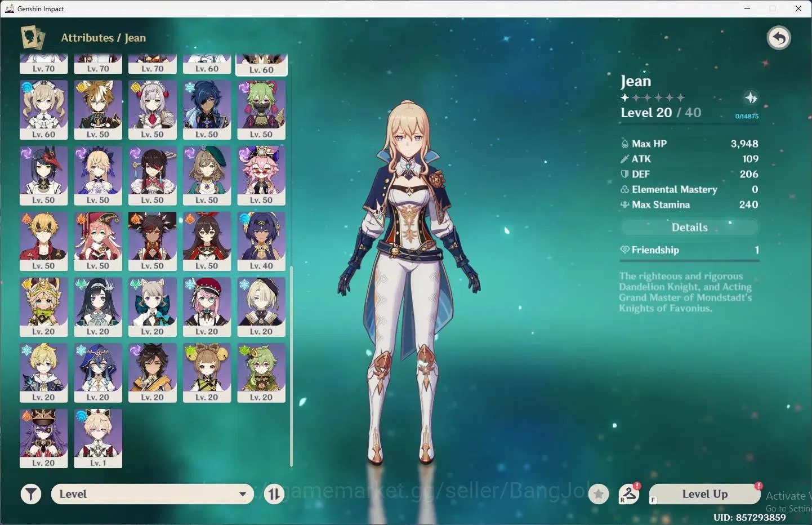Expand the Level sort dropdown
This screenshot has width=812, height=525.
152,494
